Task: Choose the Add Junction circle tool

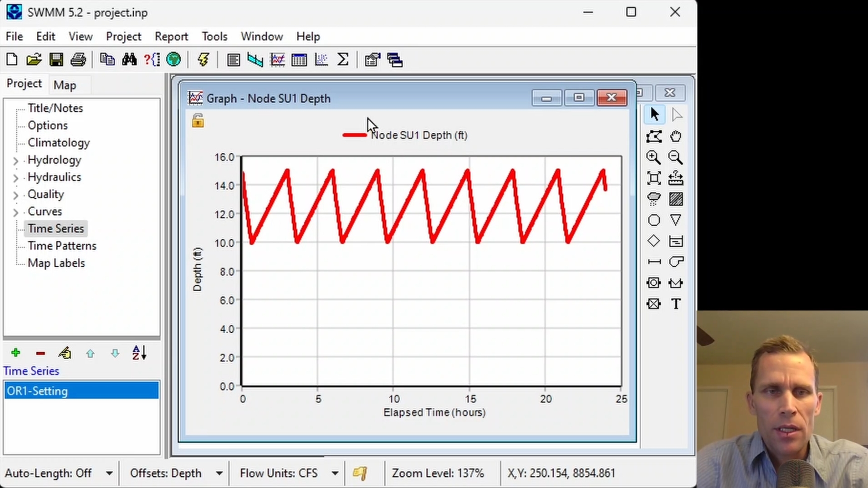Action: tap(653, 220)
